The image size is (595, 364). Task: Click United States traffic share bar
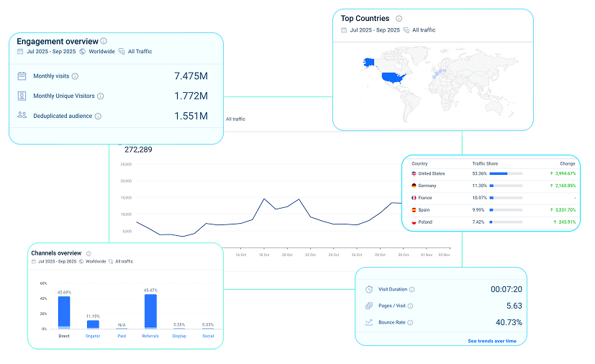506,174
